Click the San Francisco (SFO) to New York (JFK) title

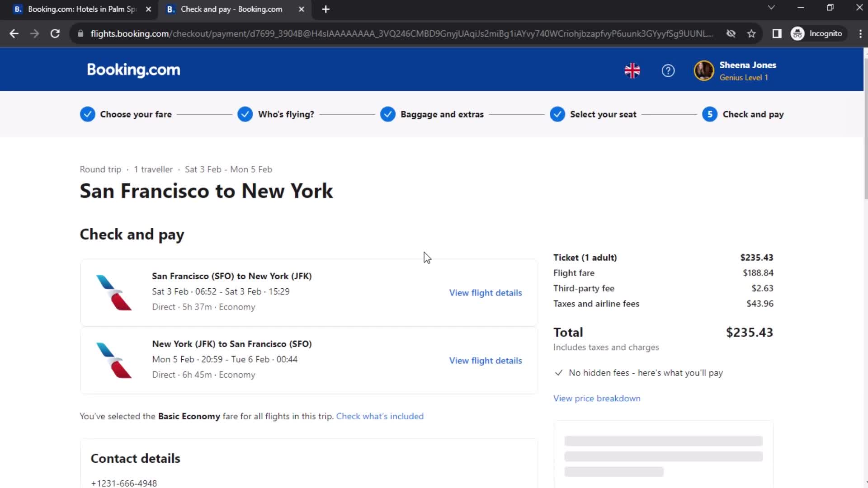[232, 276]
